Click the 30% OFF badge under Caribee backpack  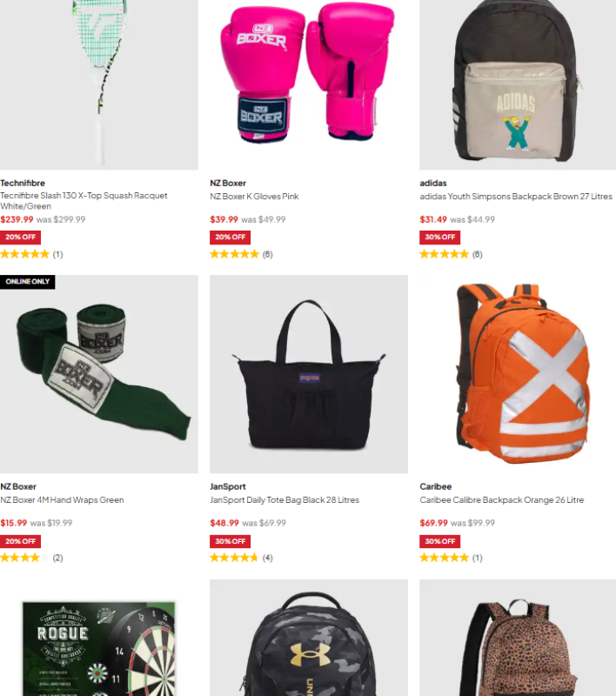click(x=439, y=541)
